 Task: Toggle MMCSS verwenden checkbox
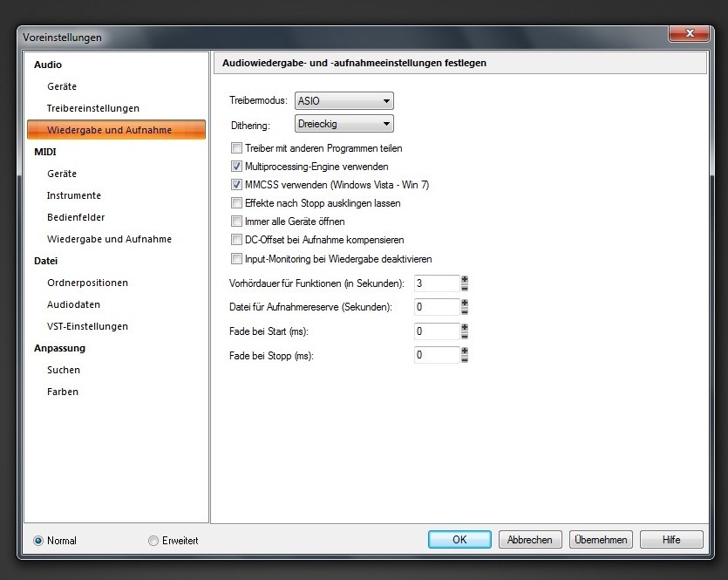[x=236, y=185]
